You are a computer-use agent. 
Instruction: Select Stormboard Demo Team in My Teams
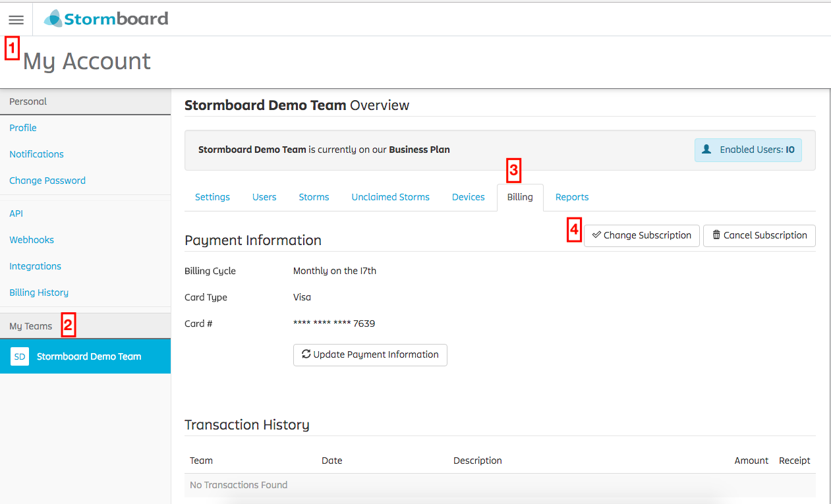click(85, 356)
